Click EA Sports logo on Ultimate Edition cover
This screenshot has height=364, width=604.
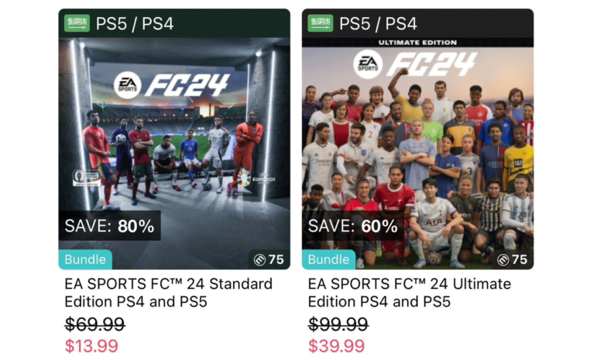(368, 65)
